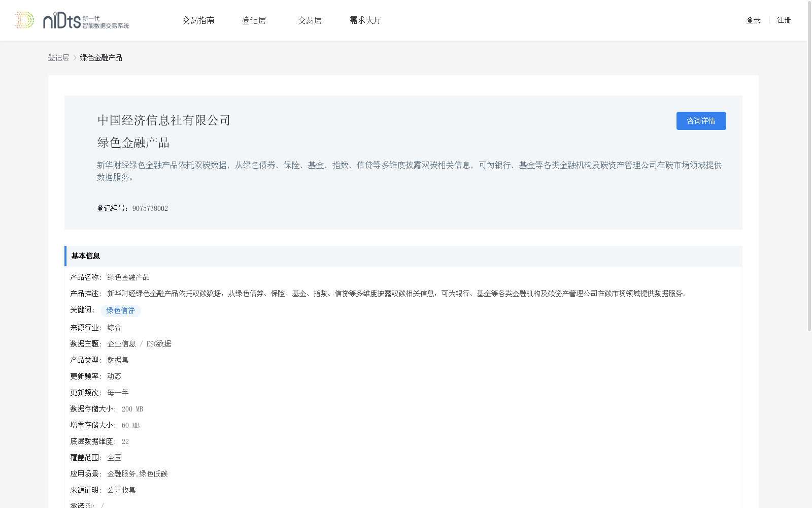Viewport: 812px width, 508px height.
Task: Click the ESG数据 data theme text
Action: click(159, 344)
